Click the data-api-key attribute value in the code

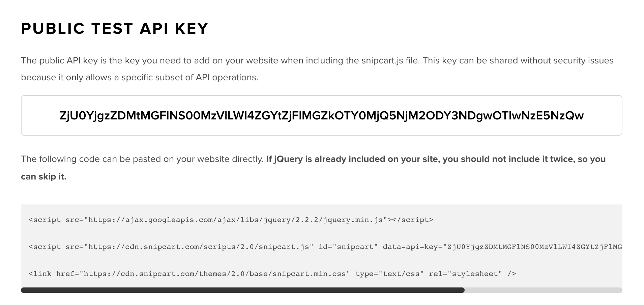(534, 247)
